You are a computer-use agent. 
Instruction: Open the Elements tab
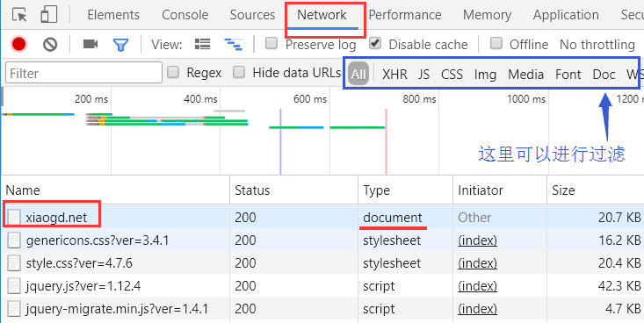coord(113,15)
